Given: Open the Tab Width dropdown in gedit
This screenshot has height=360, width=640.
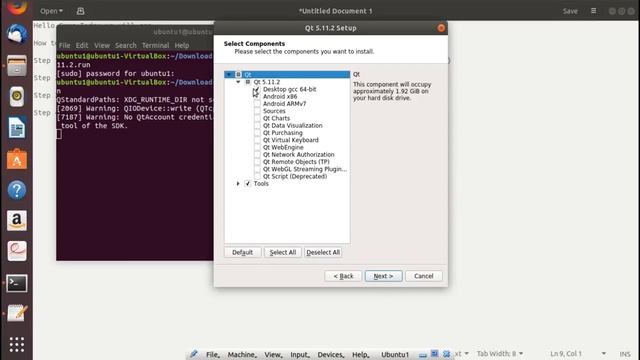Looking at the screenshot, I should (x=500, y=353).
